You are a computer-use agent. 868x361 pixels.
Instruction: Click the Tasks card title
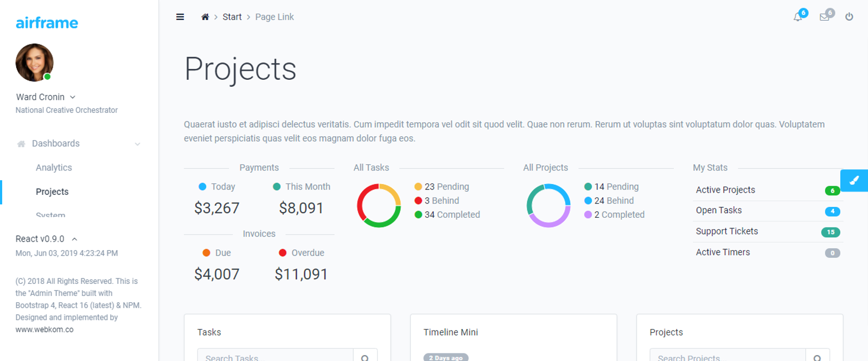(x=209, y=332)
